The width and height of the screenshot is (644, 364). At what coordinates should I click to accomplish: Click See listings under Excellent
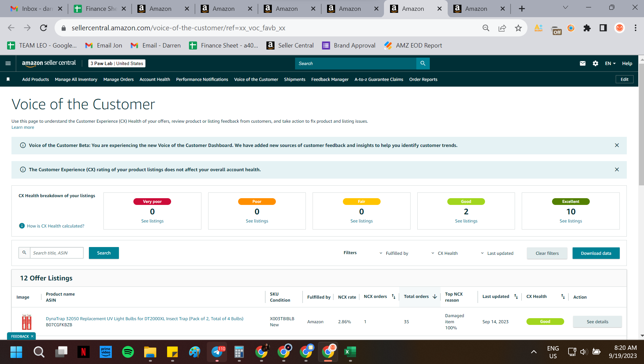pos(571,221)
